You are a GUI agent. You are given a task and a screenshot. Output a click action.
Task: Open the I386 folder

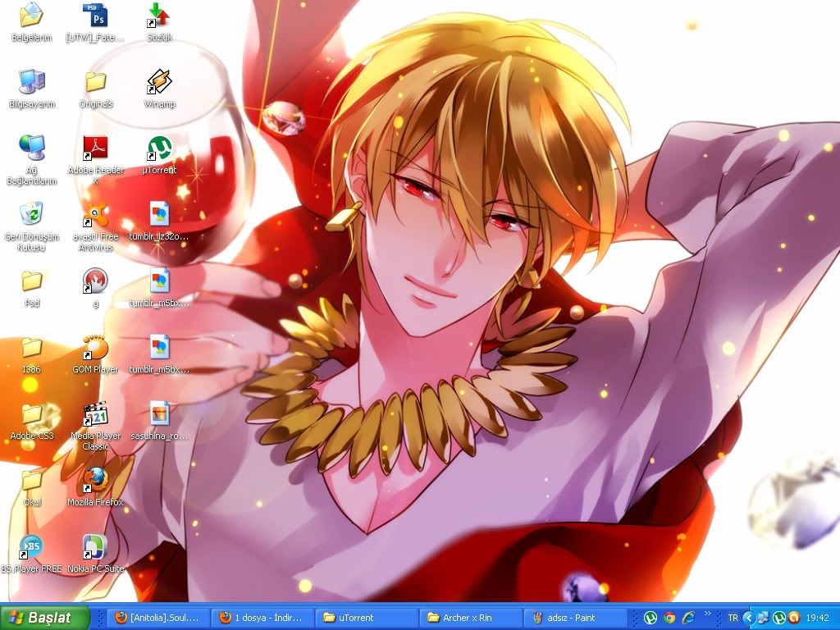coord(32,354)
